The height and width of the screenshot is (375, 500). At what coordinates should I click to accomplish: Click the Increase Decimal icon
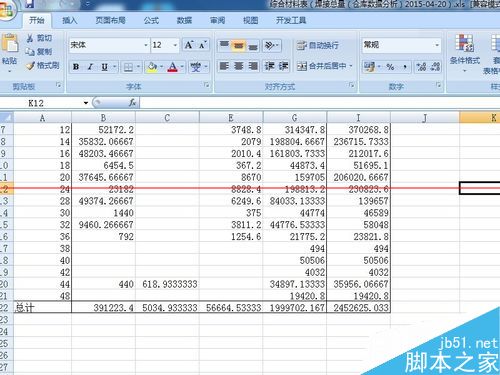click(x=421, y=66)
